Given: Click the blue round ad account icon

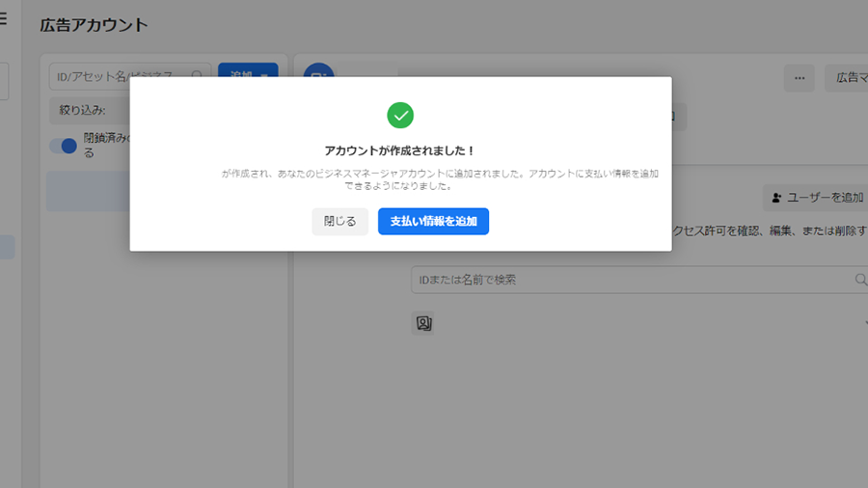Looking at the screenshot, I should tap(319, 70).
